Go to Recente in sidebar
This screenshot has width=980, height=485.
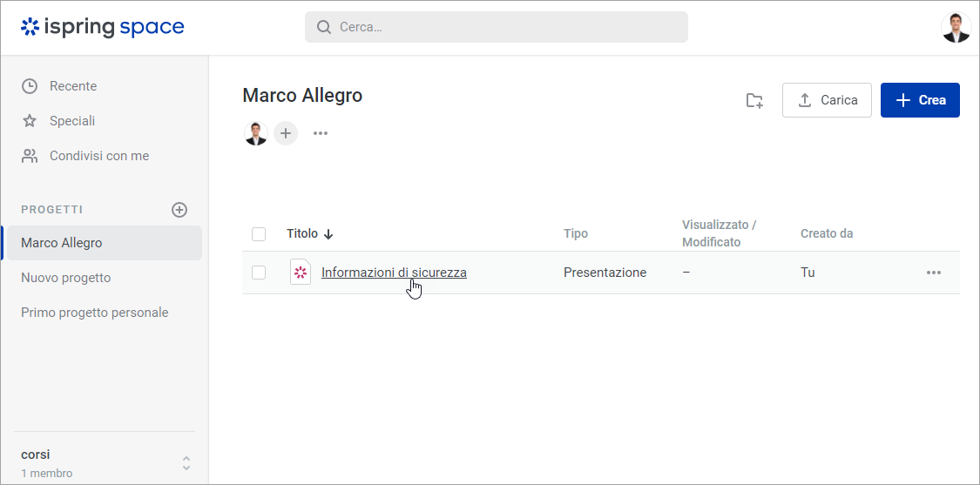pyautogui.click(x=73, y=86)
